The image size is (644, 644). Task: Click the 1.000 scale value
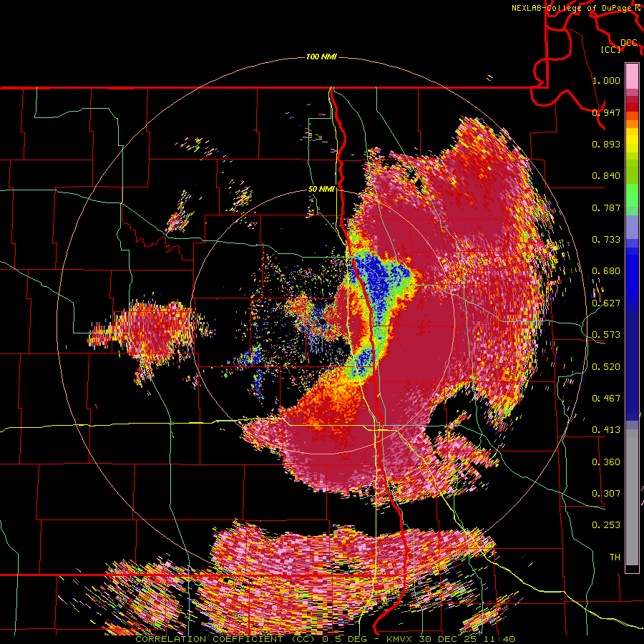click(606, 80)
